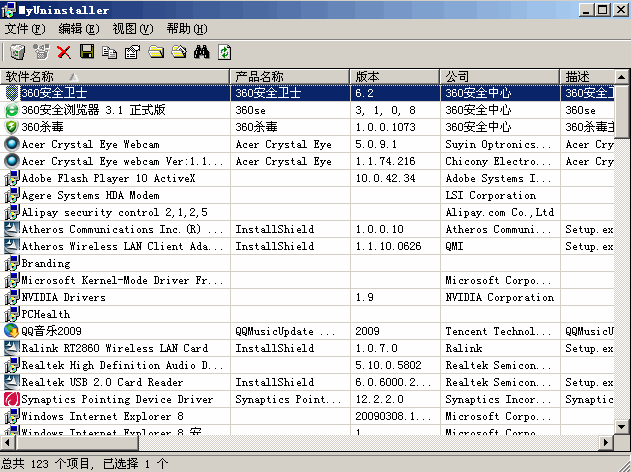Select the PCHealth entry
The image size is (631, 472).
point(307,314)
